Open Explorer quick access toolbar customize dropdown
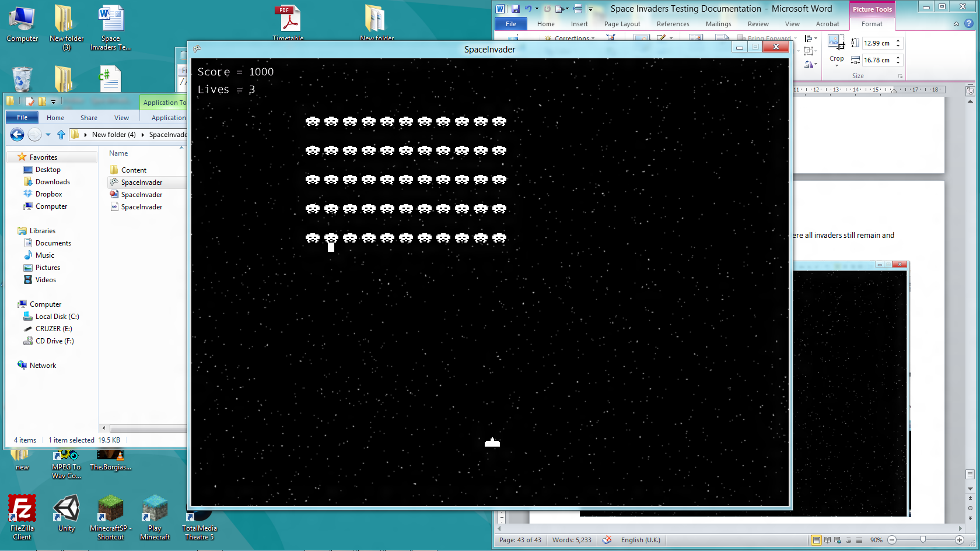 (53, 101)
